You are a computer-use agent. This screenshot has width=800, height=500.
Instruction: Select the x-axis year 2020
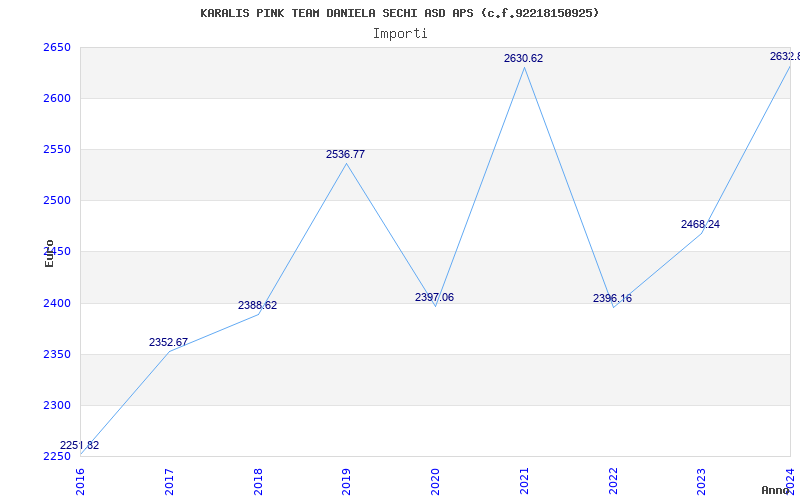435,482
